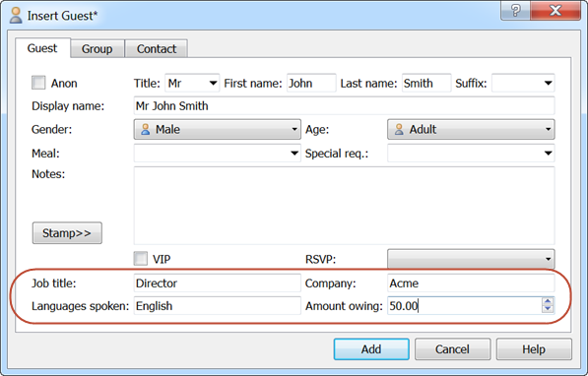The image size is (588, 376).
Task: Open the Gender dropdown showing Male
Action: (217, 129)
